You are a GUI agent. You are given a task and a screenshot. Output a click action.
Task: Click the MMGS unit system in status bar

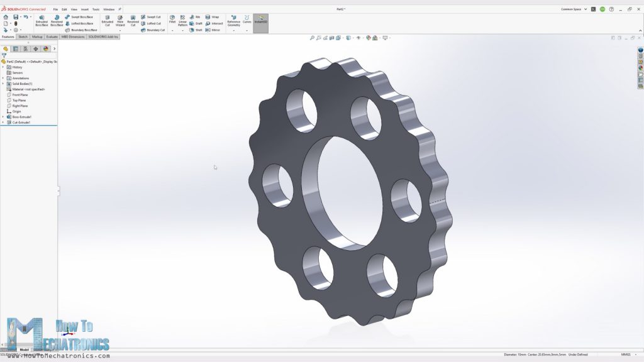[626, 353]
